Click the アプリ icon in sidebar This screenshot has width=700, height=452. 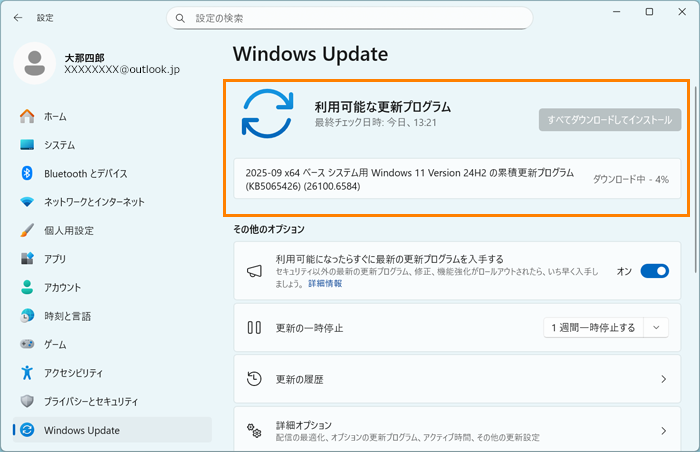27,259
